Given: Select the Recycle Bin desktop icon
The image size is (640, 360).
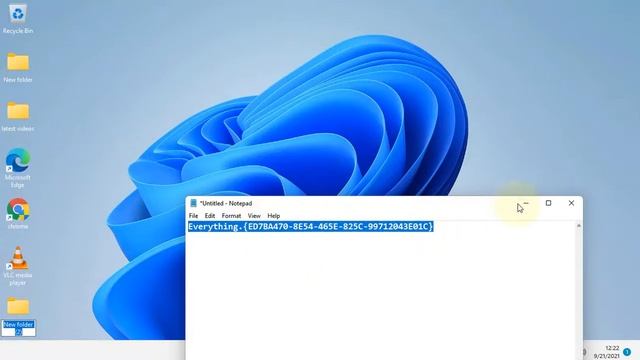Looking at the screenshot, I should (18, 18).
